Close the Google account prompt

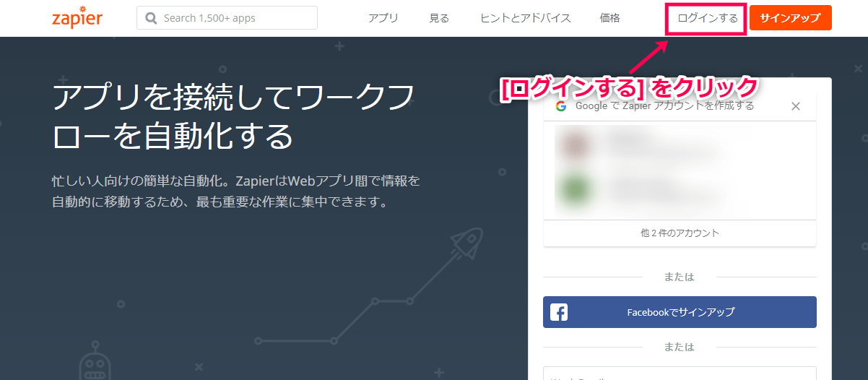[796, 106]
